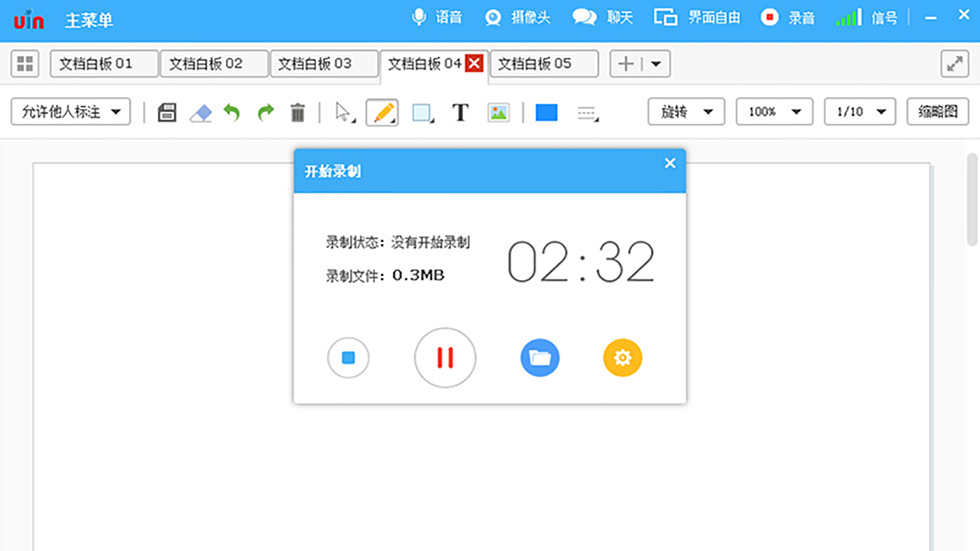This screenshot has height=551, width=980.
Task: Open the whiteboard grid overview icon
Action: pos(25,64)
